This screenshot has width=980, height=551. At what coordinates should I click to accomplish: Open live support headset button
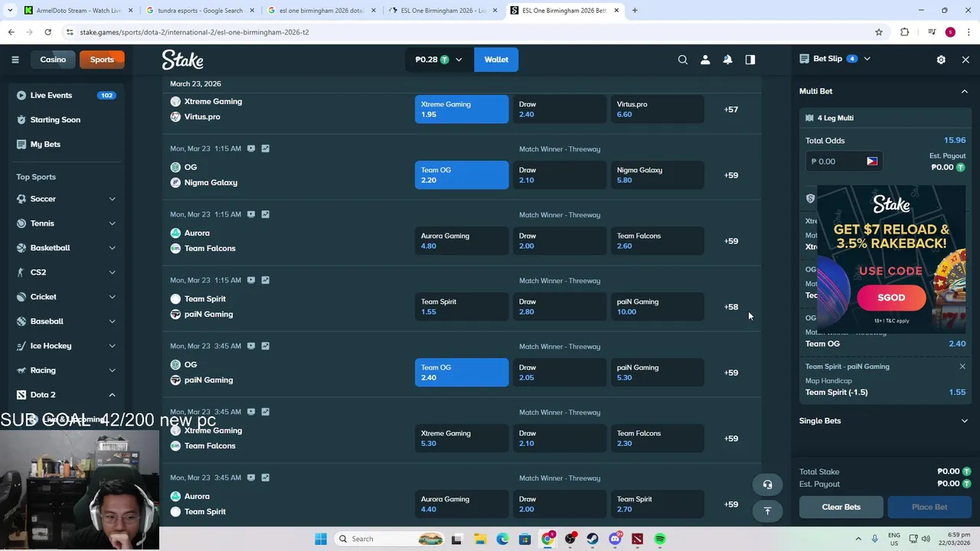767,484
